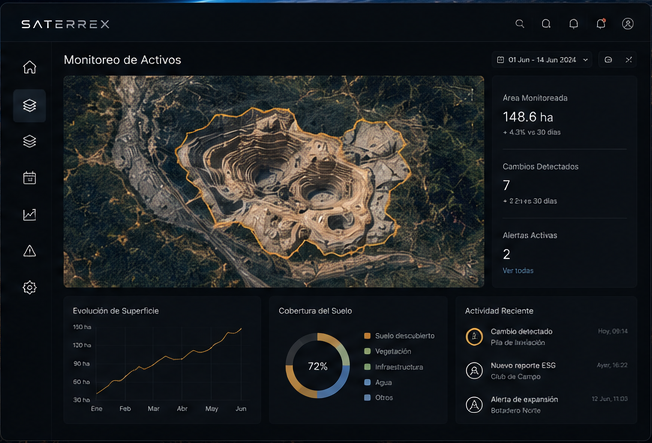
Task: Click the 148.6 ha value
Action: (528, 117)
